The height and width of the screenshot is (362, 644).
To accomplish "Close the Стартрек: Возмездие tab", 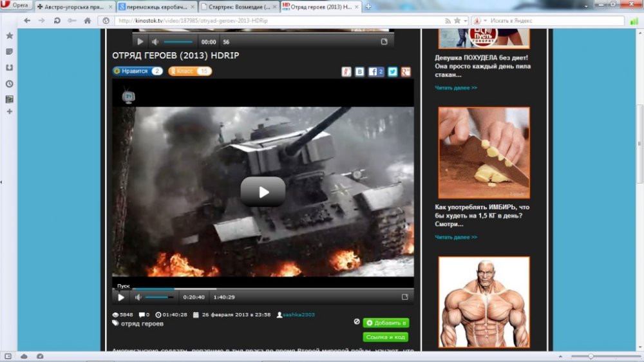I will [x=275, y=7].
